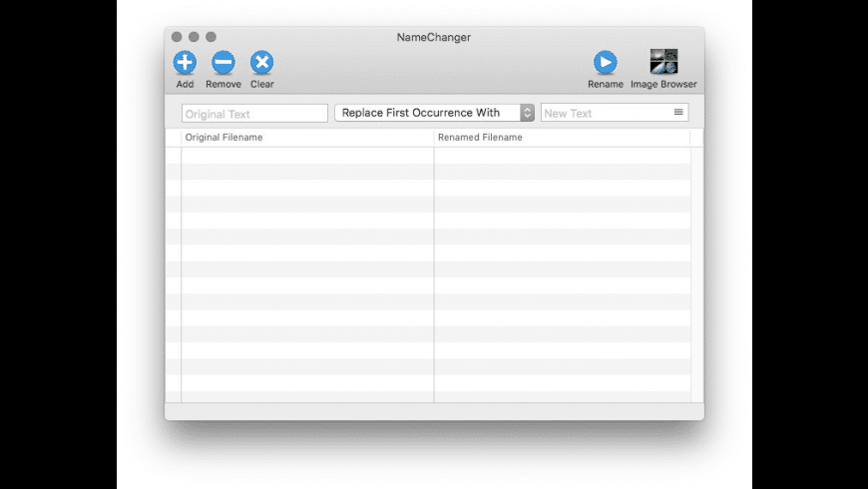Close the NameChanger window

177,37
